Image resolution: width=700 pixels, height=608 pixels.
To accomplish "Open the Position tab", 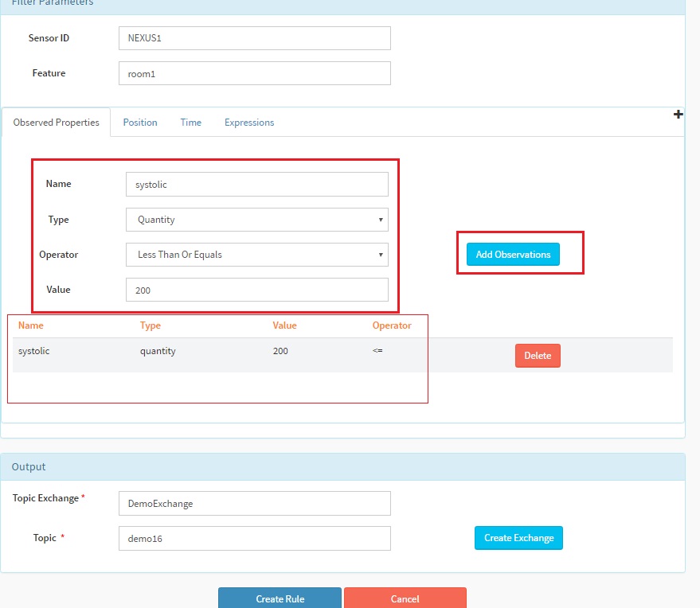I will coord(140,123).
